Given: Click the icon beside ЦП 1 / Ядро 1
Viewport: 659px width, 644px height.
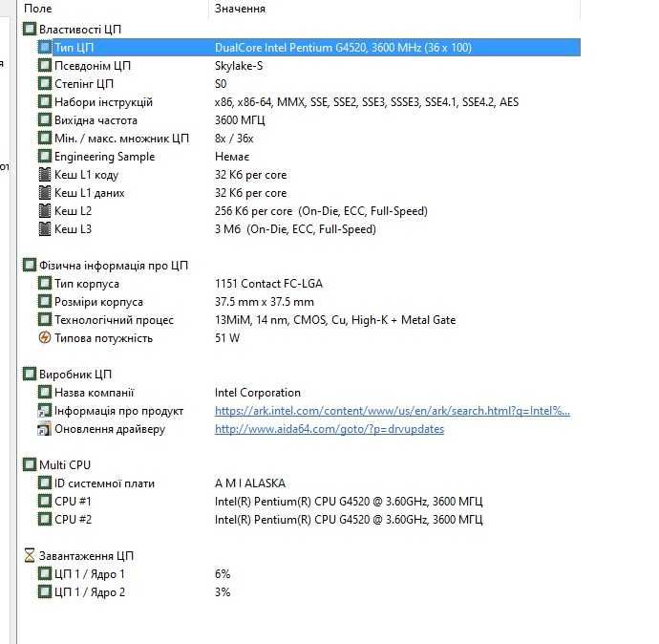Looking at the screenshot, I should pos(45,574).
